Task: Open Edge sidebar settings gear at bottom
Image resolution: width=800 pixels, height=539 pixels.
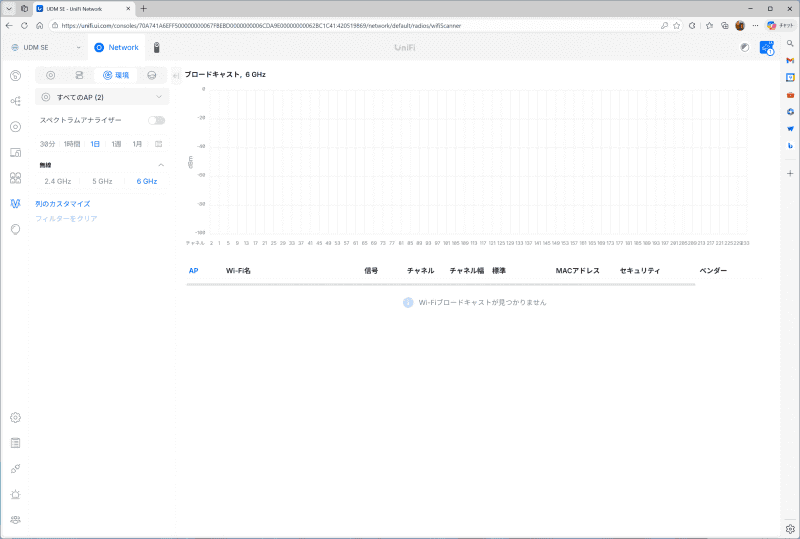Action: 790,529
